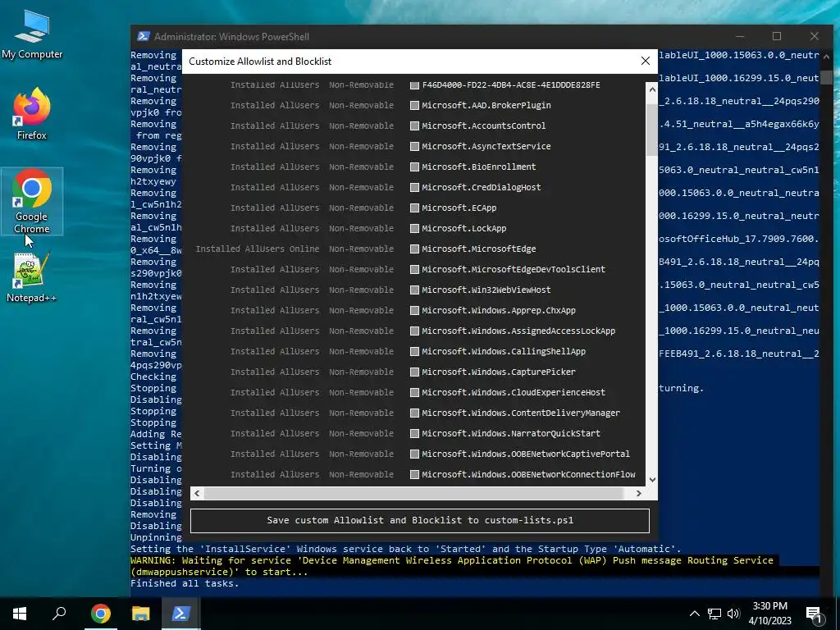Toggle the Microsoft.BioEnrollment checkbox
Image resolution: width=840 pixels, height=630 pixels.
[x=414, y=167]
